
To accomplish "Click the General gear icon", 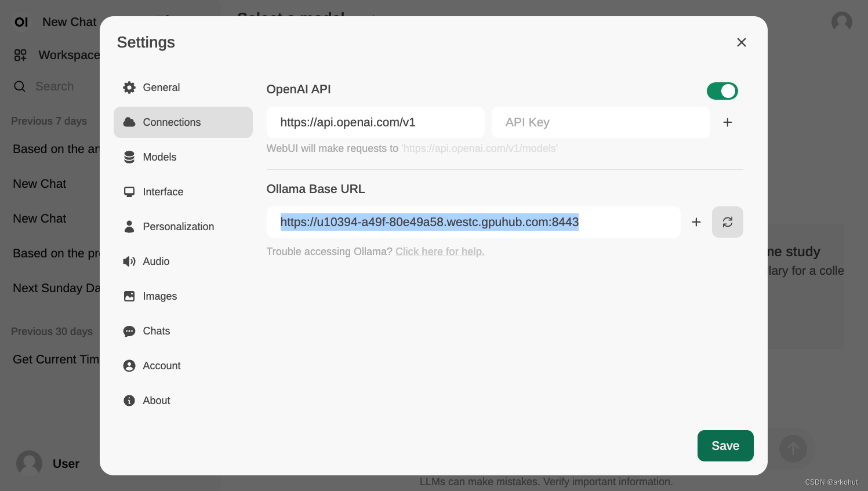I will (x=129, y=88).
